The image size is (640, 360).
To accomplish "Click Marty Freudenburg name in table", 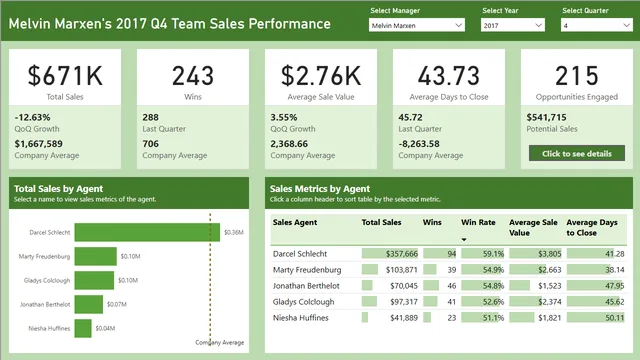I will 307,270.
